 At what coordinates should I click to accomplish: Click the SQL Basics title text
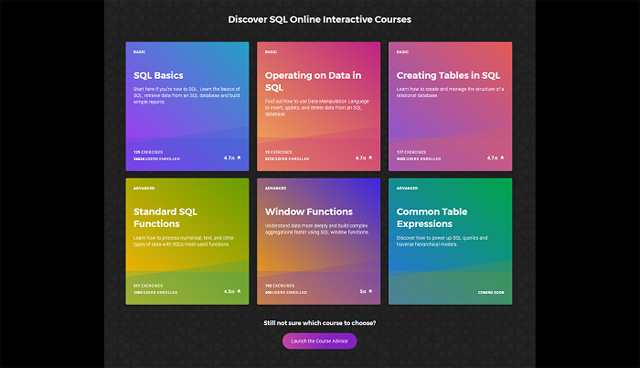(x=158, y=75)
